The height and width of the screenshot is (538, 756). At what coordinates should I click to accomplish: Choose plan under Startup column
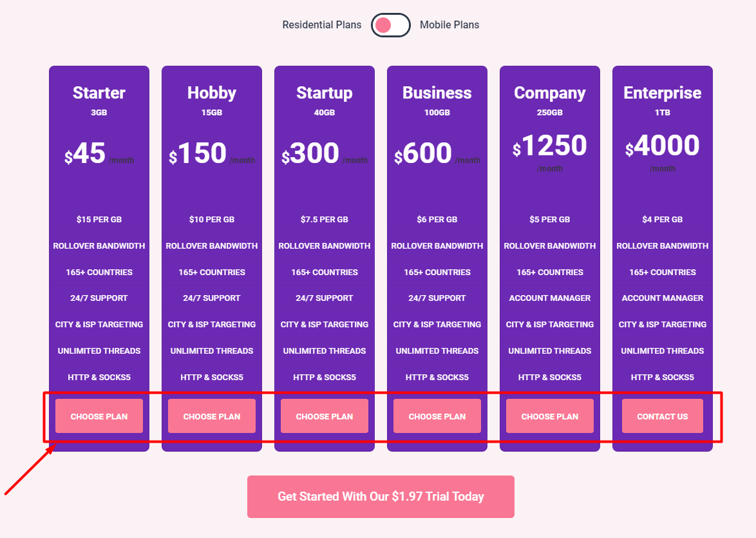coord(325,416)
